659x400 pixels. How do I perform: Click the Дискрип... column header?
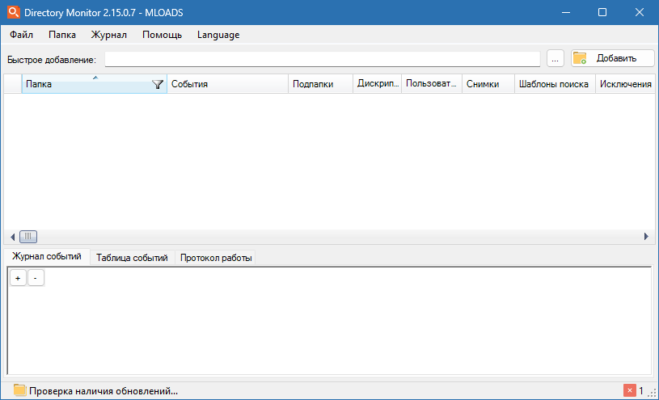[x=377, y=84]
